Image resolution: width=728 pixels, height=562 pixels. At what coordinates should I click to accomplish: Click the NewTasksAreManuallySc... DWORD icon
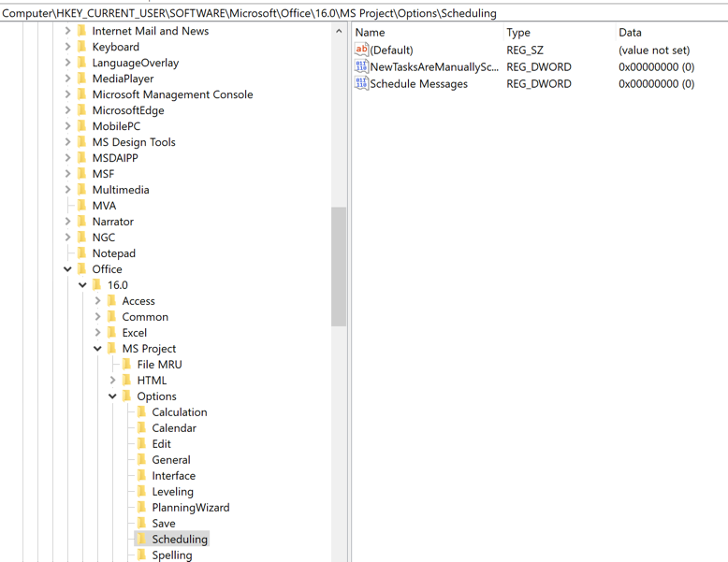click(361, 66)
